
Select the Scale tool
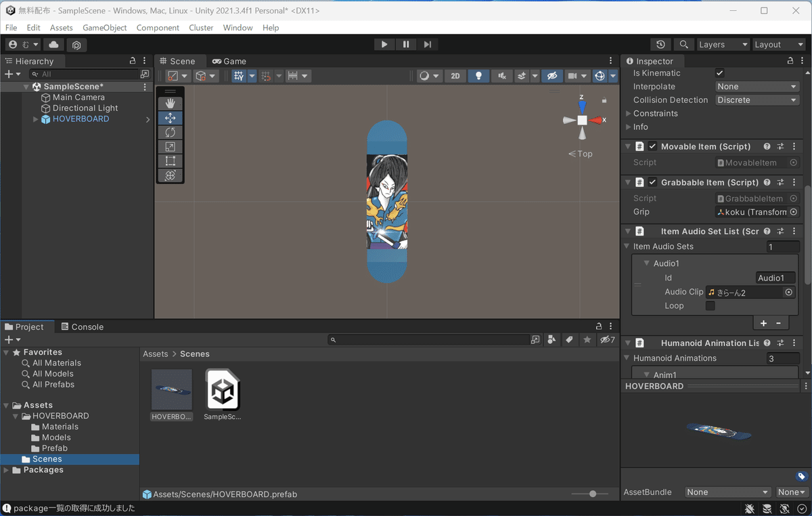point(170,146)
